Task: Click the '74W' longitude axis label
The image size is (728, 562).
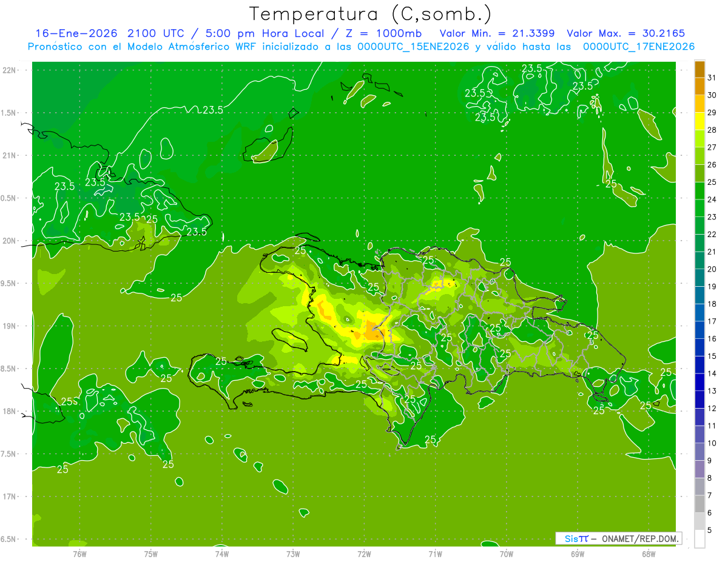Action: 222,554
